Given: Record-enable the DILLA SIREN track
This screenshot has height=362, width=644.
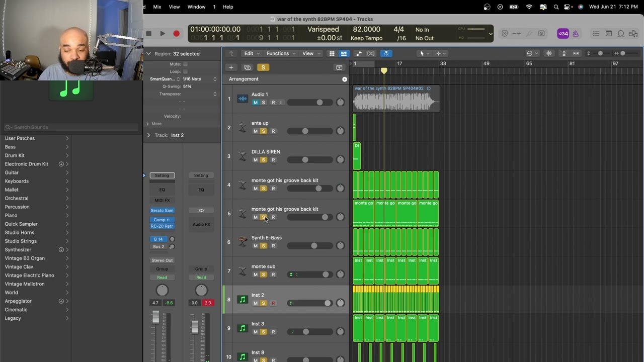Looking at the screenshot, I should pyautogui.click(x=273, y=160).
